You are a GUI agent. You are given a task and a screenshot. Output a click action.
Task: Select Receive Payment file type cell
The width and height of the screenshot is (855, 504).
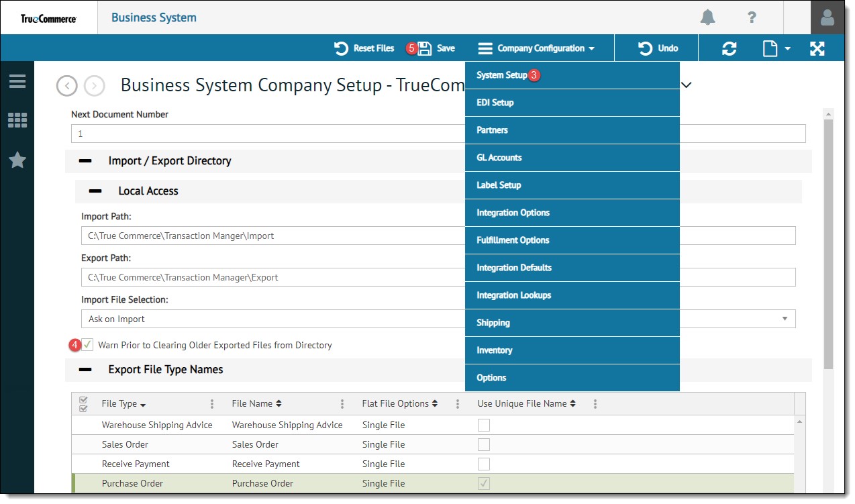pos(136,464)
